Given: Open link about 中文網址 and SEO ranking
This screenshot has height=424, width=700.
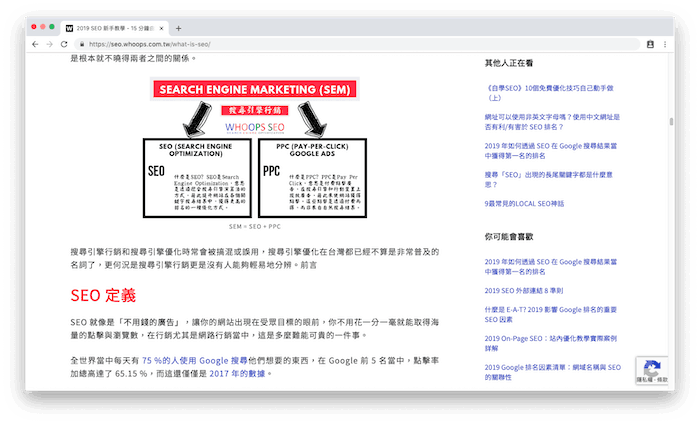Looking at the screenshot, I should click(552, 122).
